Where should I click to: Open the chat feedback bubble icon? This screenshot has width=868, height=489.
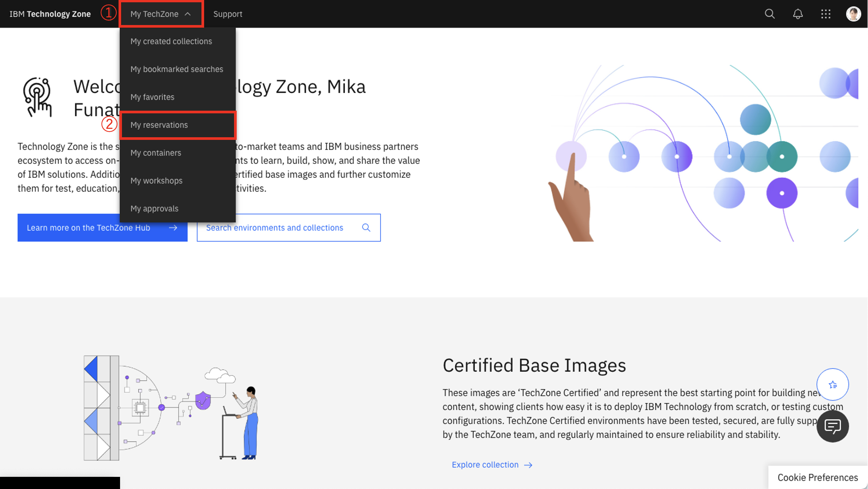832,426
